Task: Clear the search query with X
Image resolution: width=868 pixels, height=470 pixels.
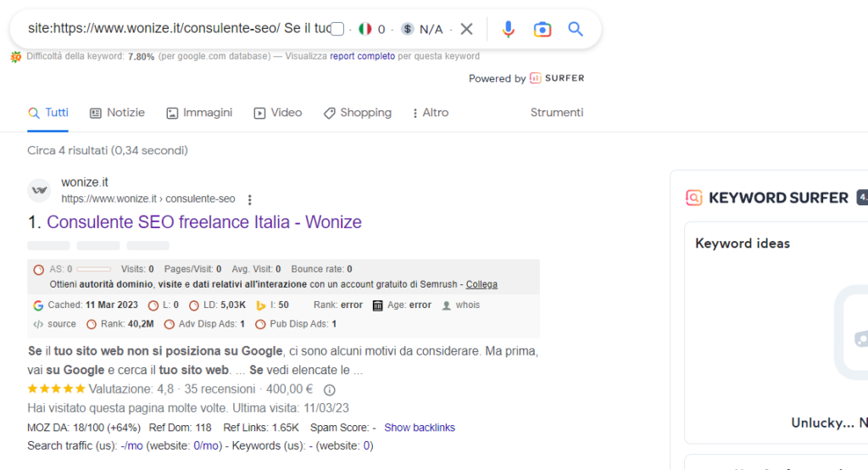Action: tap(467, 29)
